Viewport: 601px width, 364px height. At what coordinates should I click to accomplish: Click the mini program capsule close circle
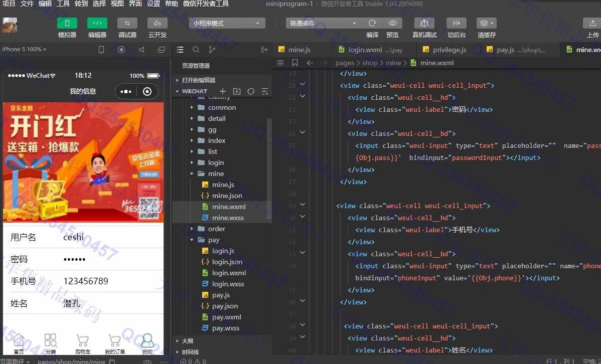(147, 92)
